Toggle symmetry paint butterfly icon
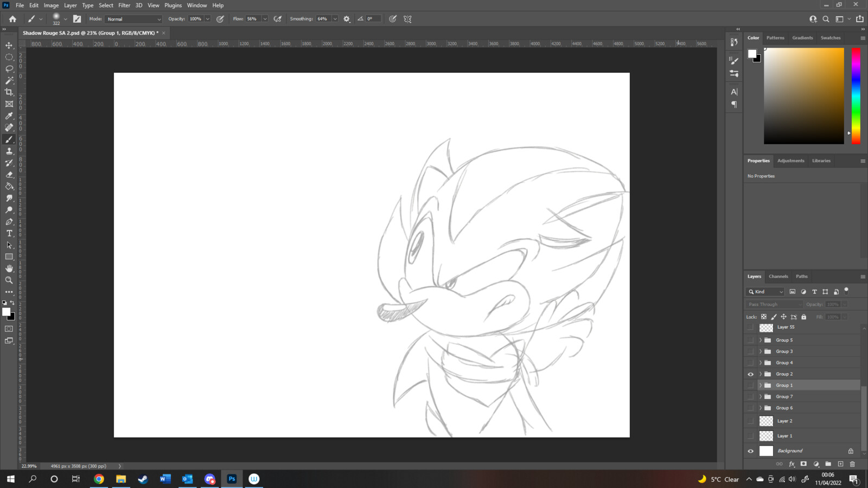 point(408,19)
